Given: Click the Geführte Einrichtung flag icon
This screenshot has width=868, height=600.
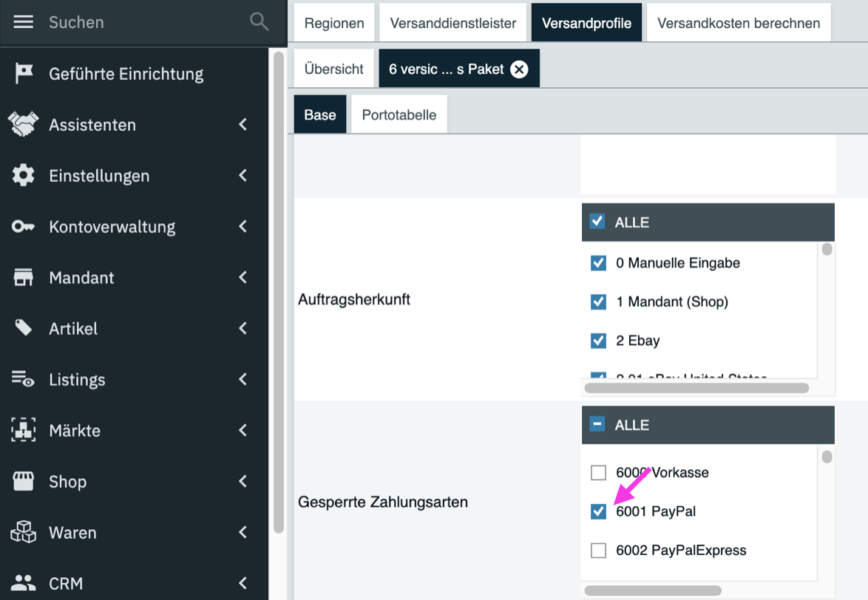Looking at the screenshot, I should pos(24,74).
